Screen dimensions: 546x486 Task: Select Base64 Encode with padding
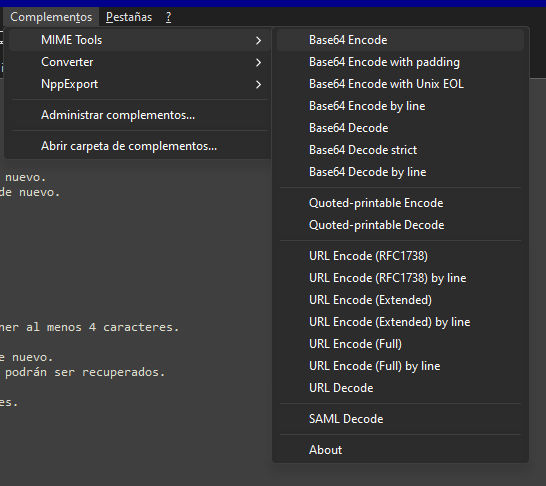click(400, 62)
